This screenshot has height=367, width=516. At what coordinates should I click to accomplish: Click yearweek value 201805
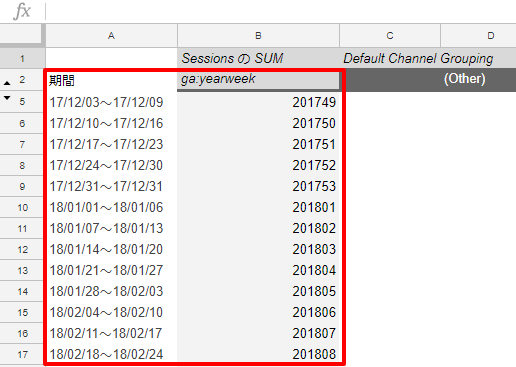pyautogui.click(x=258, y=291)
